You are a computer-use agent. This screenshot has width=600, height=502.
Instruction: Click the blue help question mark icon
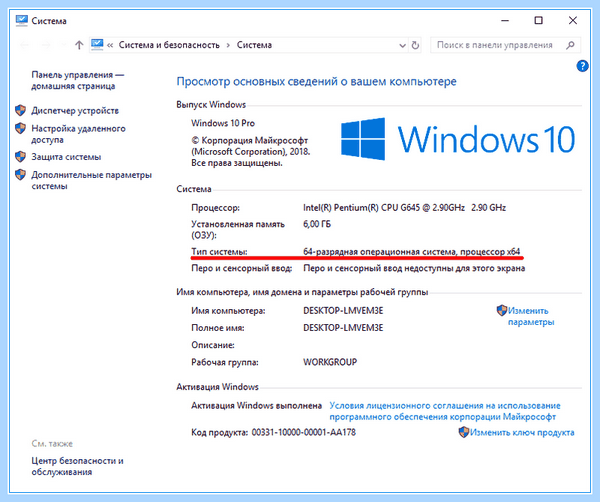[582, 66]
